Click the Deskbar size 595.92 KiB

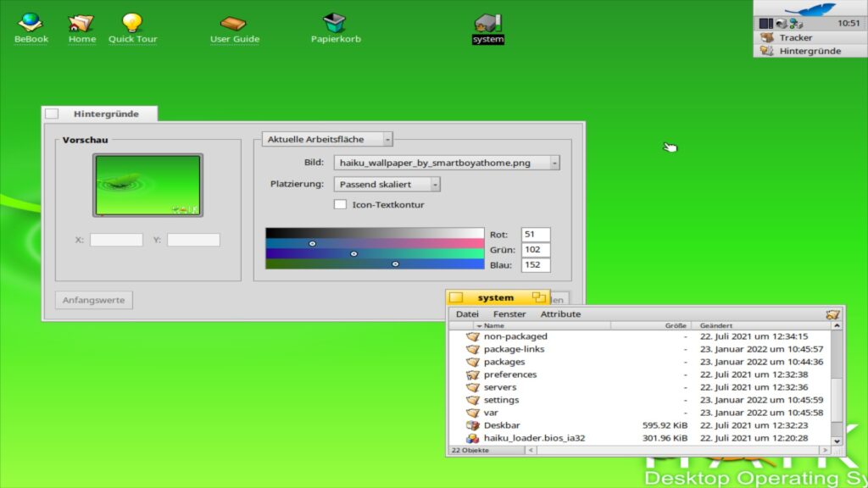[x=665, y=425]
